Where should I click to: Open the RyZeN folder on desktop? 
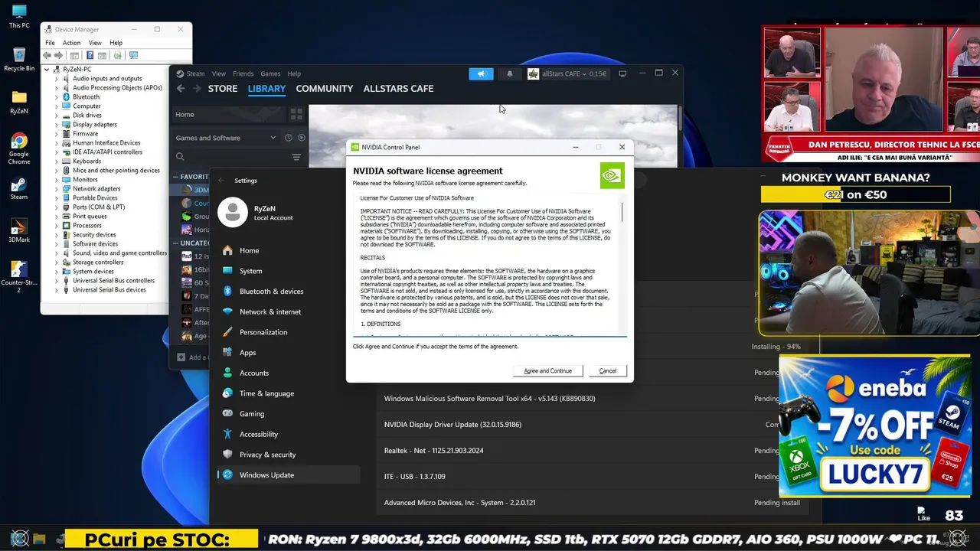(19, 102)
